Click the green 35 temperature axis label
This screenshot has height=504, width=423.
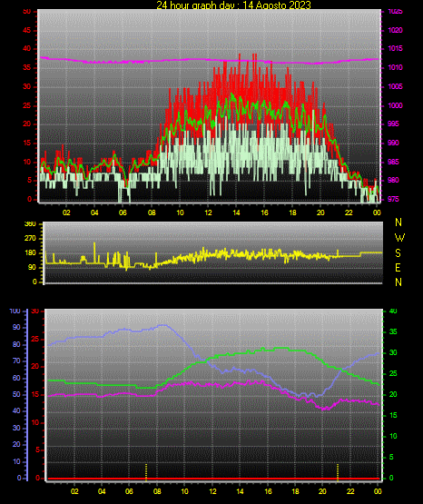pos(393,331)
